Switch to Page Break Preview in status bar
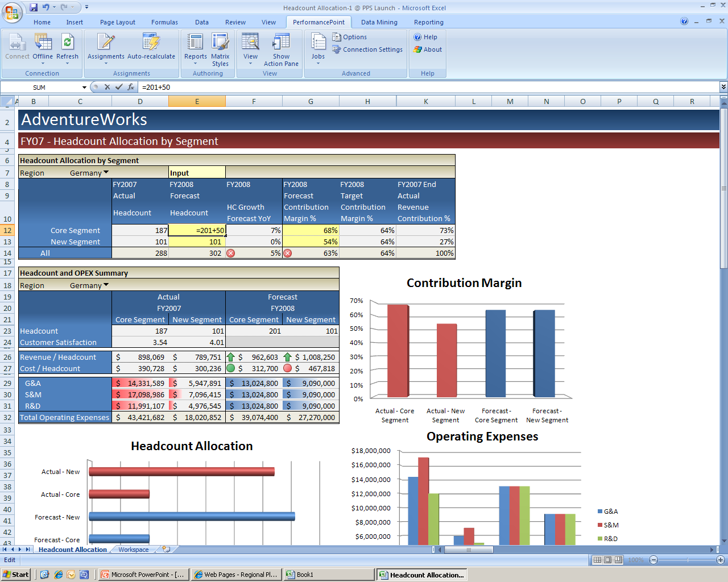 pos(618,560)
